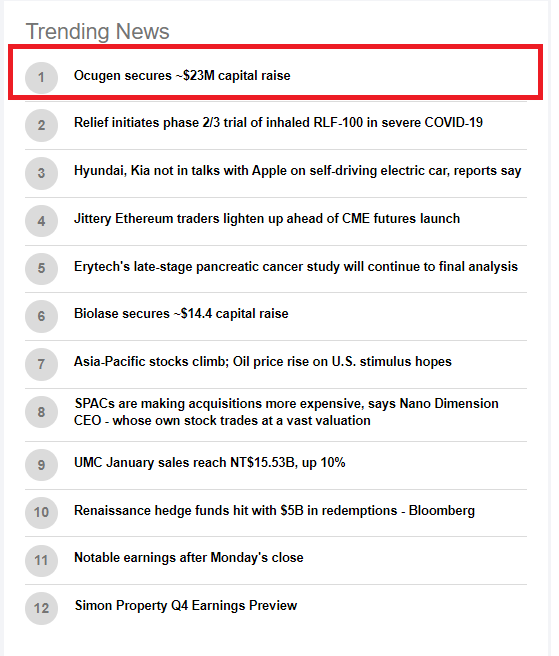The height and width of the screenshot is (656, 559).
Task: Read UMC January sales reach NT$15.53B headline
Action: (x=210, y=463)
